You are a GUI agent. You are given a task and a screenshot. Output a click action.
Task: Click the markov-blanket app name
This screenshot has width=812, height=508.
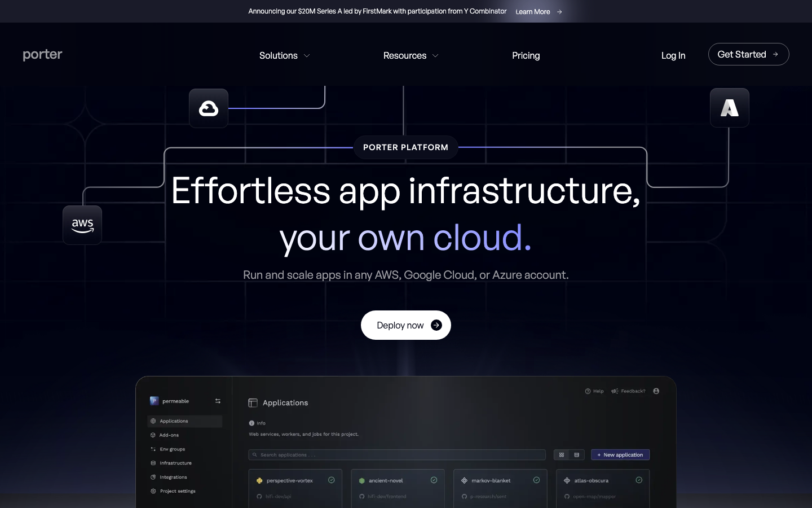tap(491, 481)
